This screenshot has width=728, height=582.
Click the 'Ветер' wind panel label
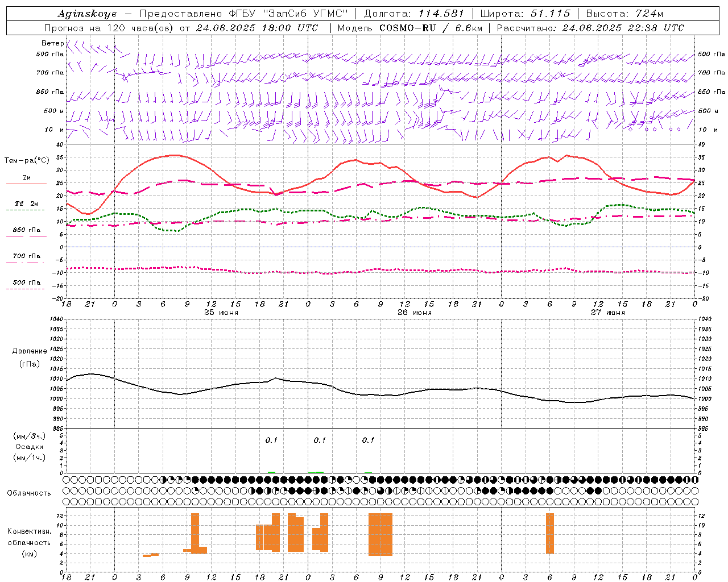52,43
